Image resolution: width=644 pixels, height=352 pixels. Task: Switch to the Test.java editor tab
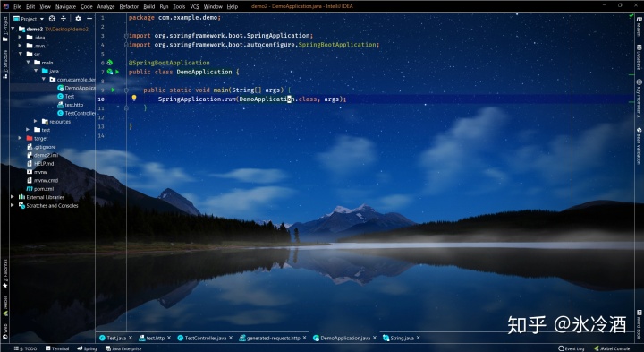coord(116,338)
